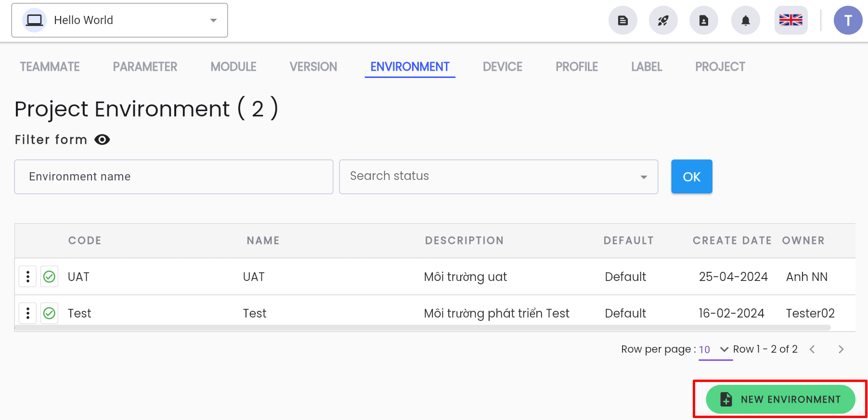Open the document icon in top bar
The image size is (868, 420).
[623, 20]
